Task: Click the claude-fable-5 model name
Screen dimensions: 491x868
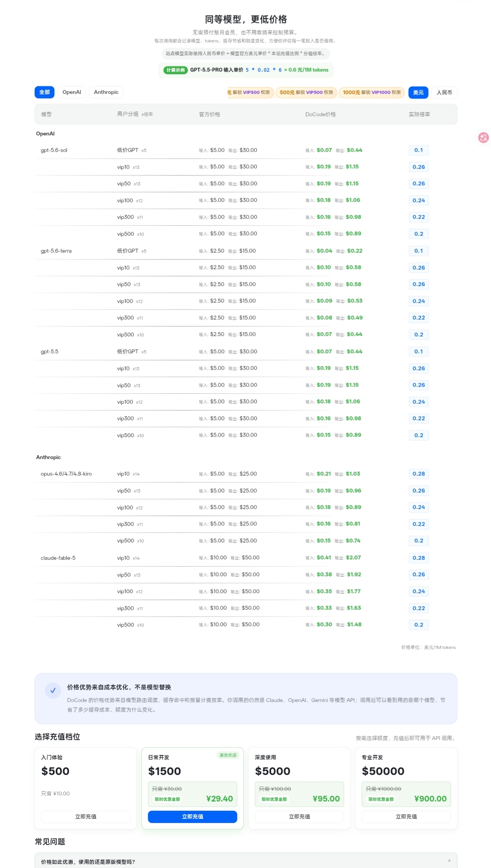Action: click(58, 558)
